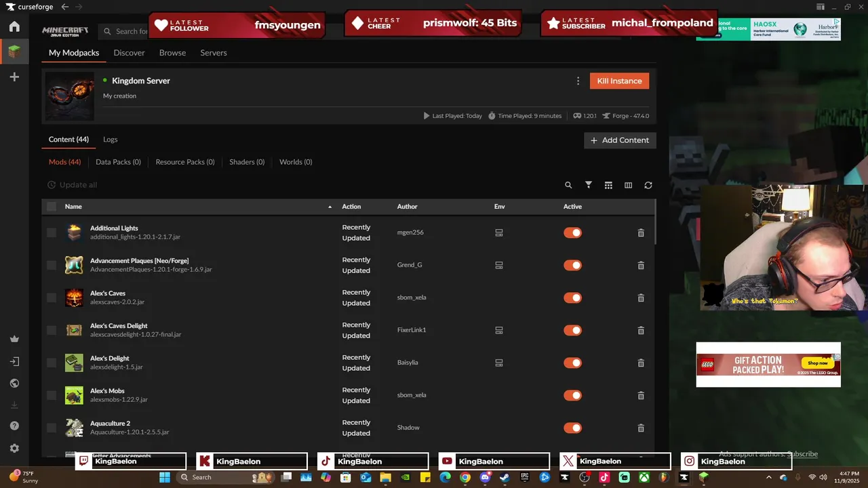This screenshot has width=868, height=488.
Task: Disable the Alex's Caves Delight mod toggle
Action: [573, 330]
